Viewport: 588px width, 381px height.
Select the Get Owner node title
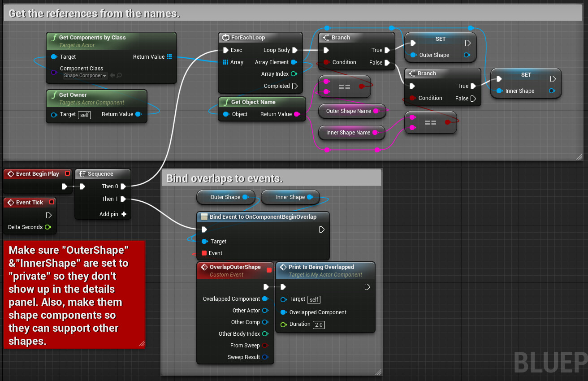coord(73,95)
